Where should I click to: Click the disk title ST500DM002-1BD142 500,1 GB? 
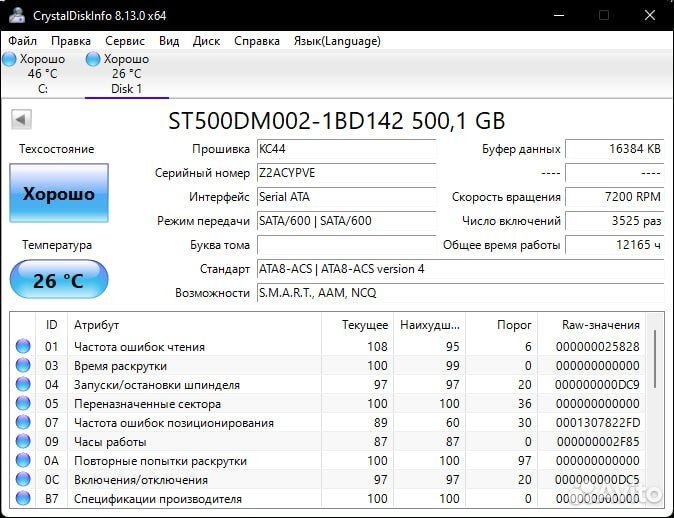[x=337, y=121]
